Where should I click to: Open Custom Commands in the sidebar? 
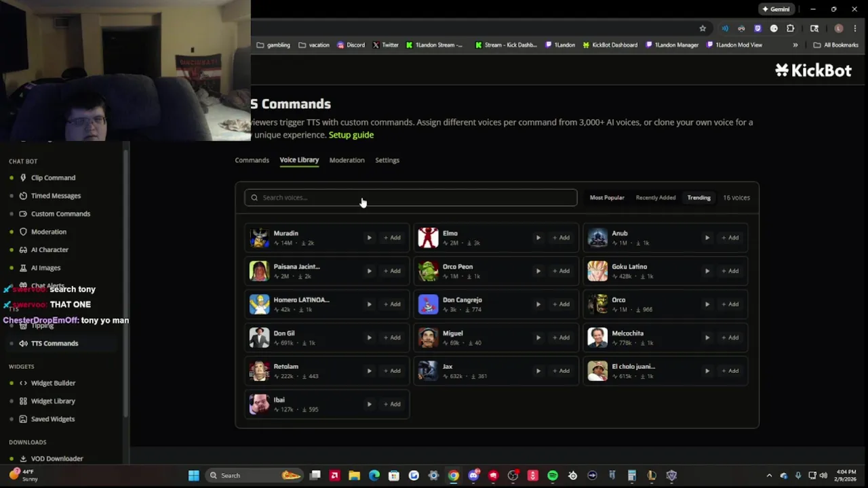[x=60, y=213]
